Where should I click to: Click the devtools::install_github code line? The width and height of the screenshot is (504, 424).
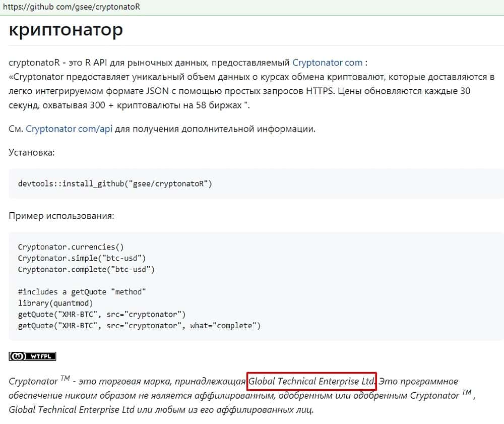coord(115,184)
